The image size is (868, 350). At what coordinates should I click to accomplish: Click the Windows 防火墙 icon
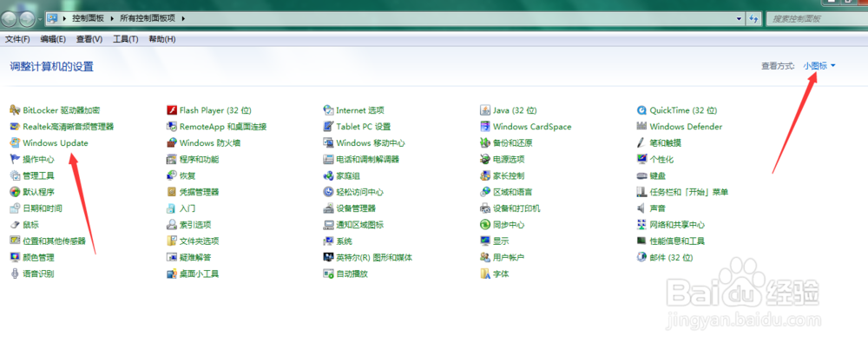172,143
